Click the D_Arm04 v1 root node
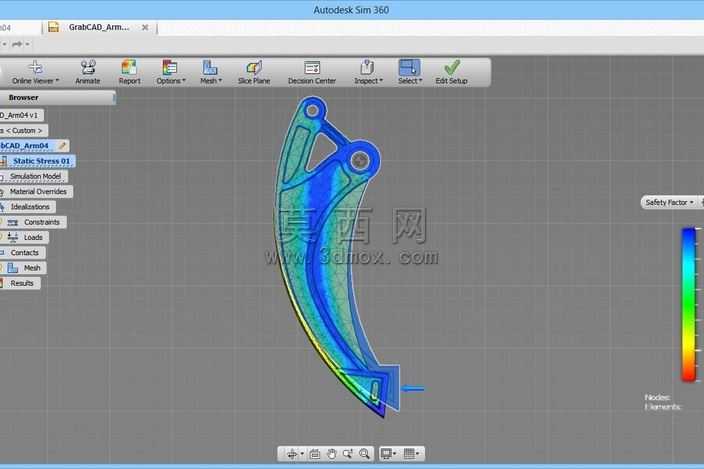The height and width of the screenshot is (469, 704). coord(20,115)
